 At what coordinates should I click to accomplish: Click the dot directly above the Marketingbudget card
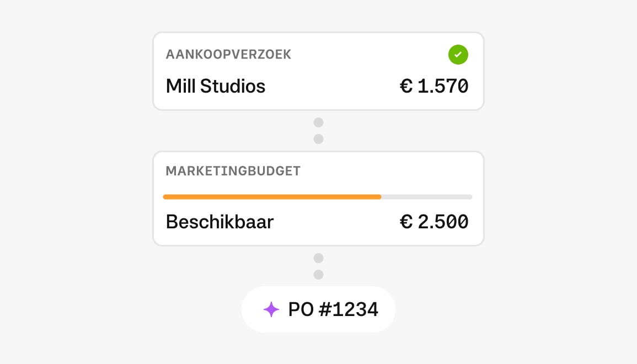pos(318,139)
